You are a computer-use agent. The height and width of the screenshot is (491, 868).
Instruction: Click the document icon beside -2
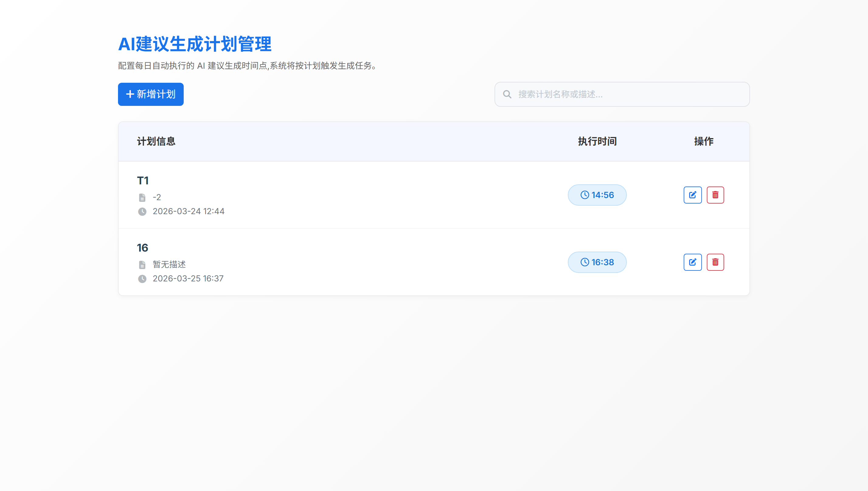point(142,197)
